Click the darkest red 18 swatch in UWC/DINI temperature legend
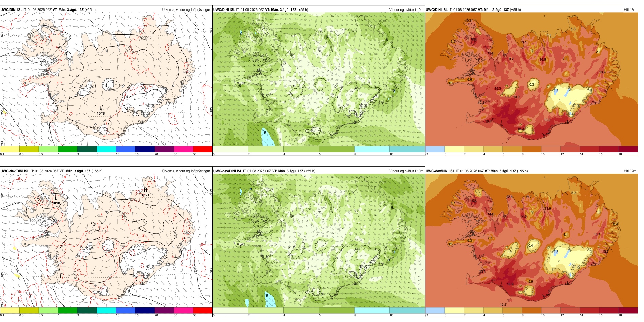 [628, 149]
